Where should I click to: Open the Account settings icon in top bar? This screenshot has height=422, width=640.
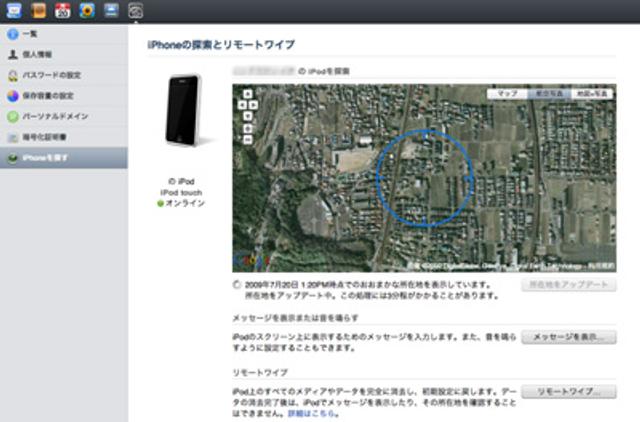[136, 10]
